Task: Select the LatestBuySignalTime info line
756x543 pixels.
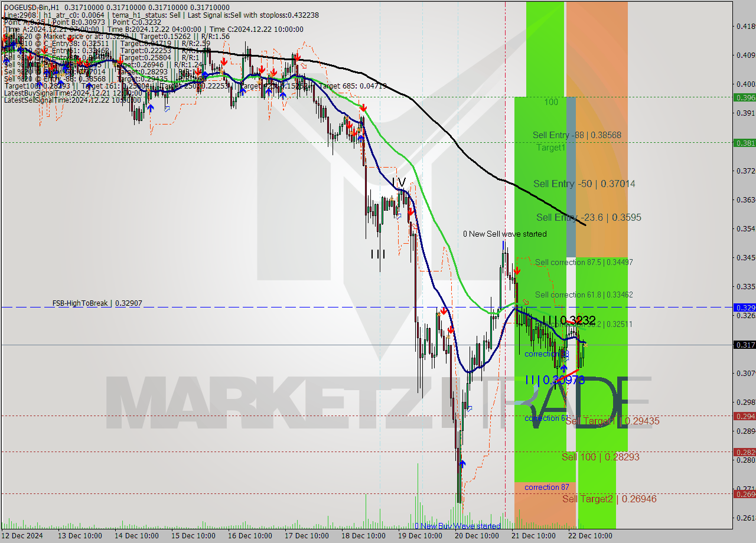Action: (x=72, y=93)
